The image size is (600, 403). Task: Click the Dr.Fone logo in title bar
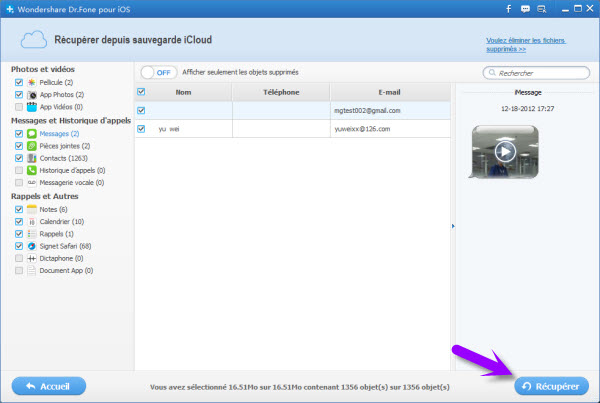[10, 9]
